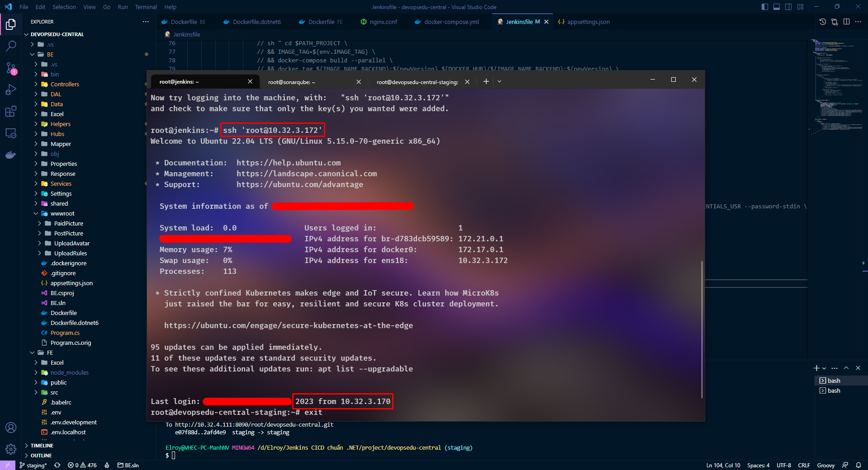Close the Jenkinsfile editor tab
Image resolution: width=868 pixels, height=470 pixels.
546,22
